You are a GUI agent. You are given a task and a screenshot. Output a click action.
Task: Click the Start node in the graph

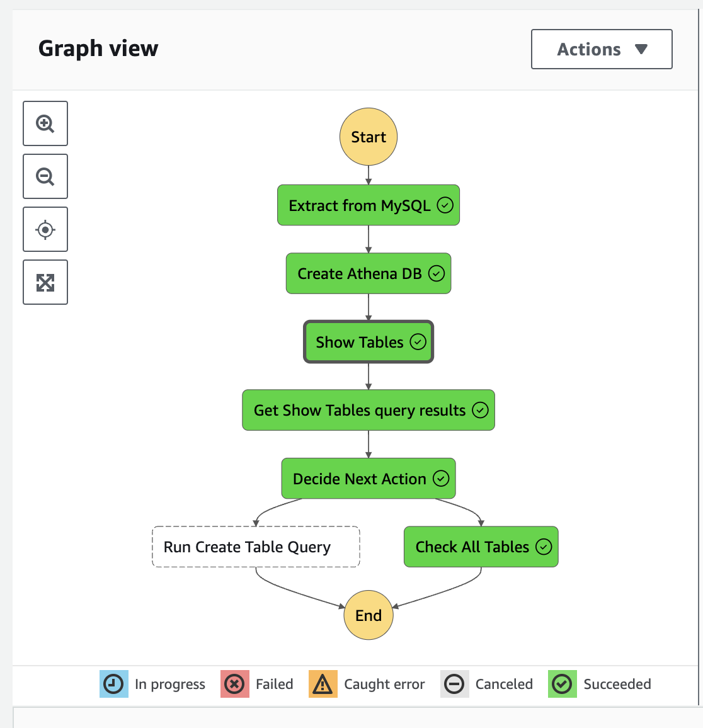[x=368, y=137]
